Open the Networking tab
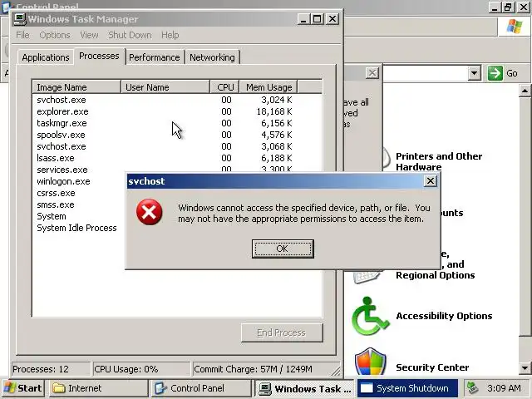Image resolution: width=532 pixels, height=399 pixels. [212, 57]
